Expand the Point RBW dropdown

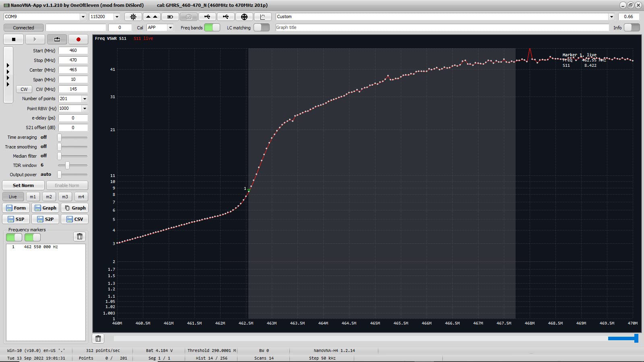point(85,109)
